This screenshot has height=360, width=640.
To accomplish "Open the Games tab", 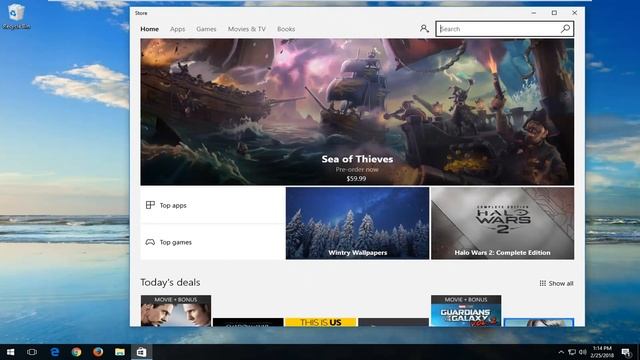I will point(206,29).
